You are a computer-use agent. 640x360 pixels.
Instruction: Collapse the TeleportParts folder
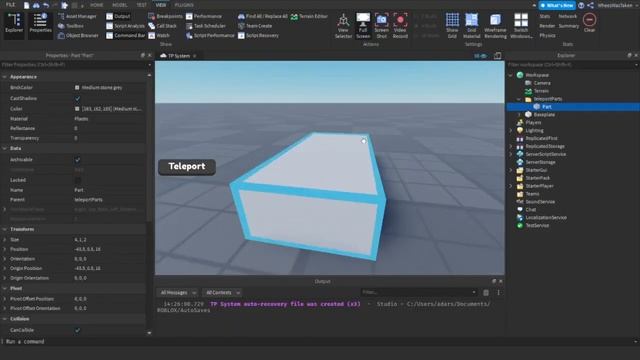click(x=519, y=99)
